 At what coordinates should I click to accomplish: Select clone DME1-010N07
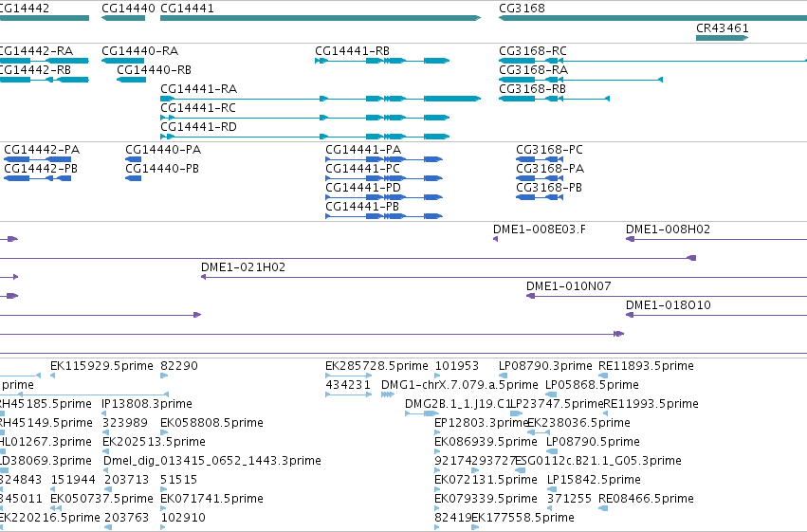[667, 297]
